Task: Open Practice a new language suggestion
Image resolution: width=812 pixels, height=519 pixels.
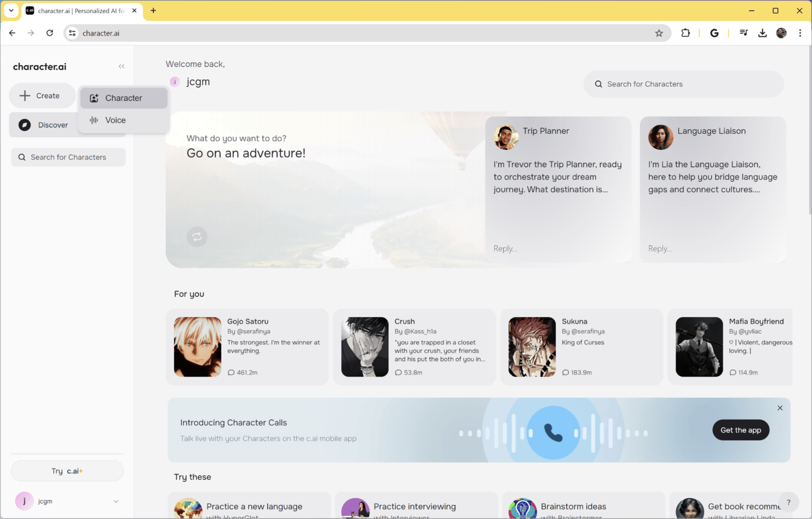Action: click(249, 506)
